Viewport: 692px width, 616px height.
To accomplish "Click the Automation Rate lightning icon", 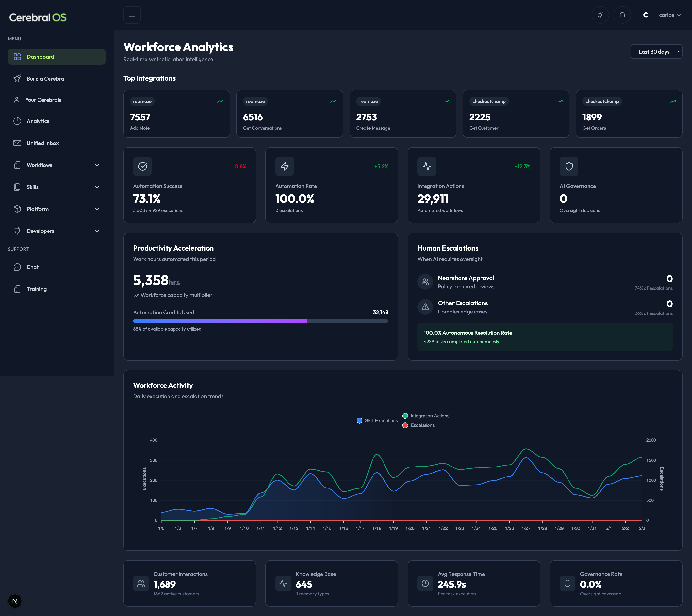I will point(285,166).
